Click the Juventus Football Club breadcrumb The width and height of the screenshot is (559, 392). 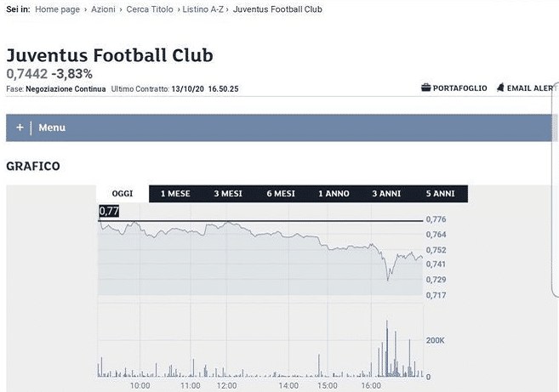click(277, 9)
